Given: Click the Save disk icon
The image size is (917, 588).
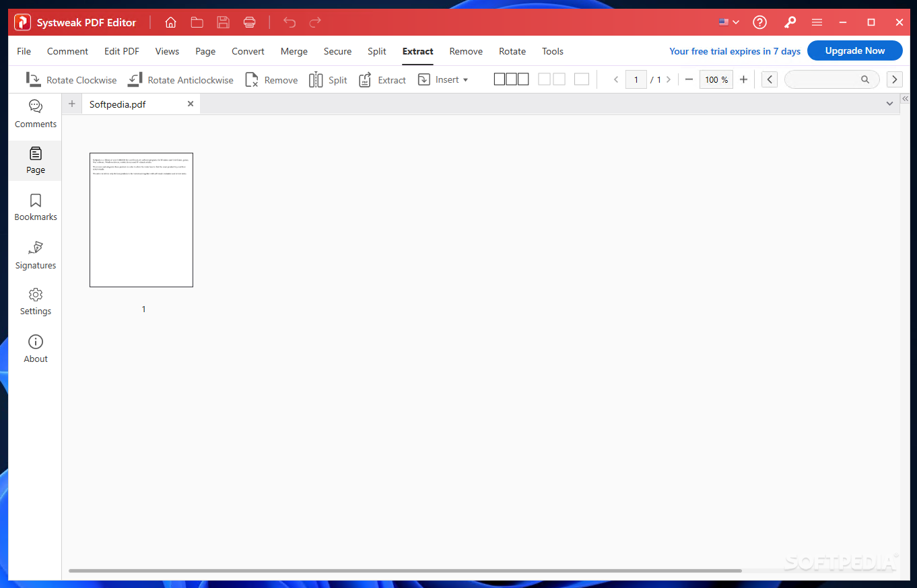Looking at the screenshot, I should tap(223, 22).
